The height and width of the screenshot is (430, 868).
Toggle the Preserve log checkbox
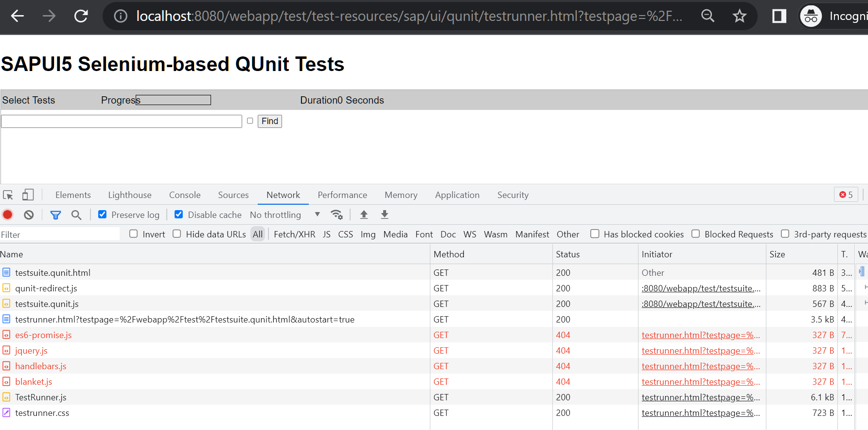coord(102,215)
